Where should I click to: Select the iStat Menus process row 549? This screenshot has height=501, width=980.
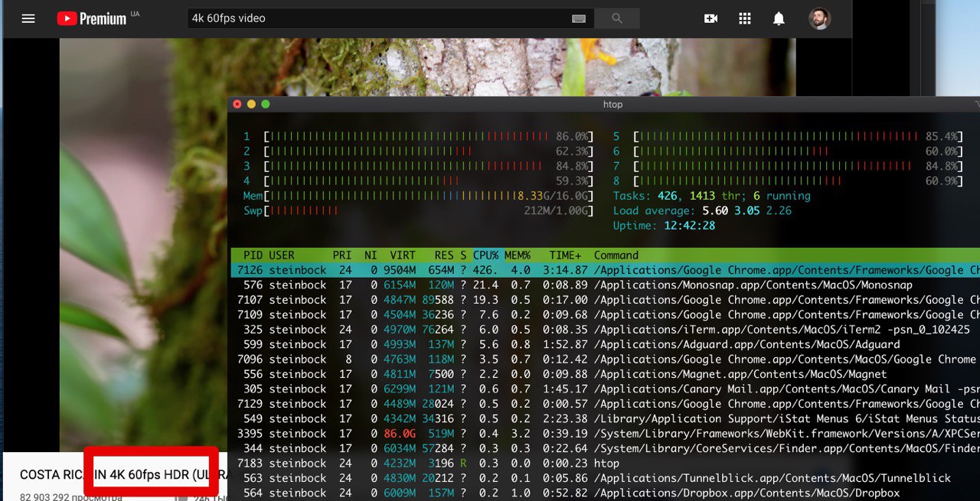point(605,418)
